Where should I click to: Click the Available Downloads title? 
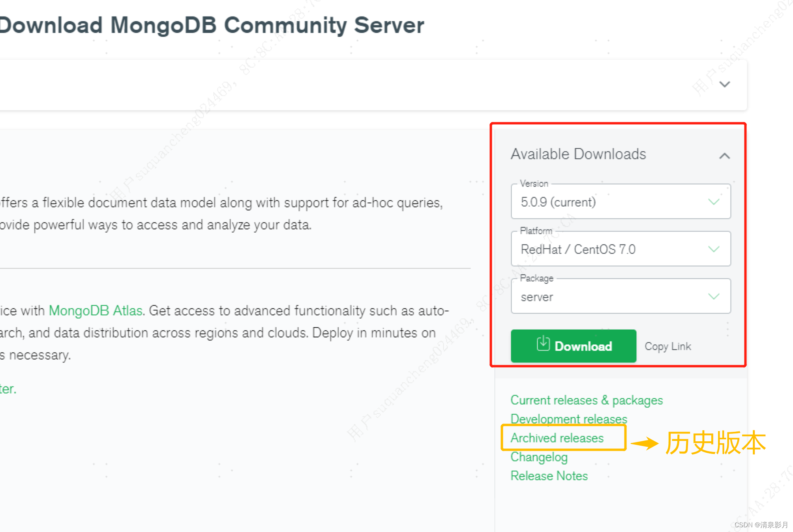tap(578, 154)
